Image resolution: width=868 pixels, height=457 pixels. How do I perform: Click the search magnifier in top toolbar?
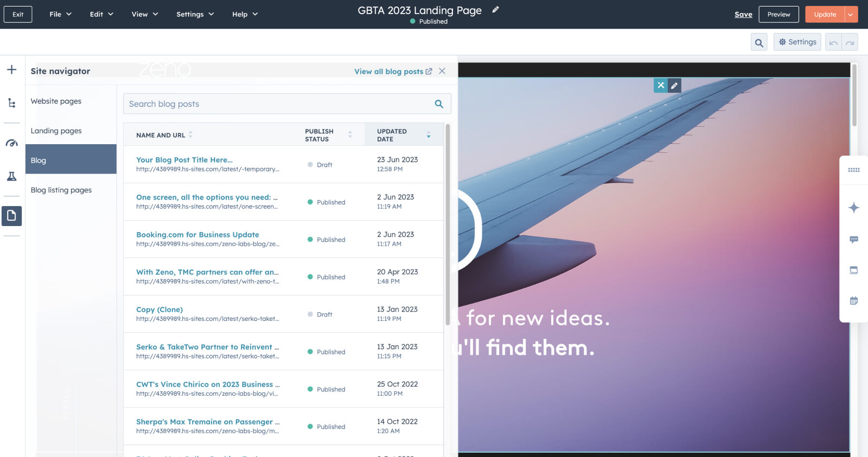(759, 42)
